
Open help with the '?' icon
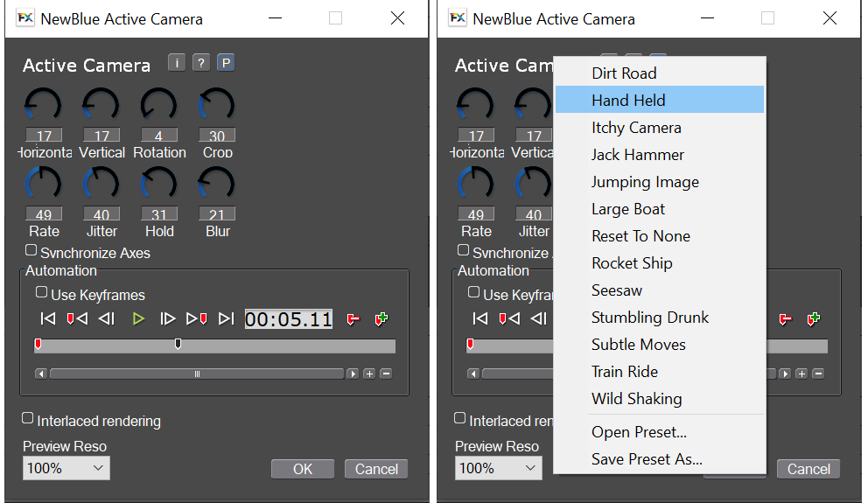point(201,62)
